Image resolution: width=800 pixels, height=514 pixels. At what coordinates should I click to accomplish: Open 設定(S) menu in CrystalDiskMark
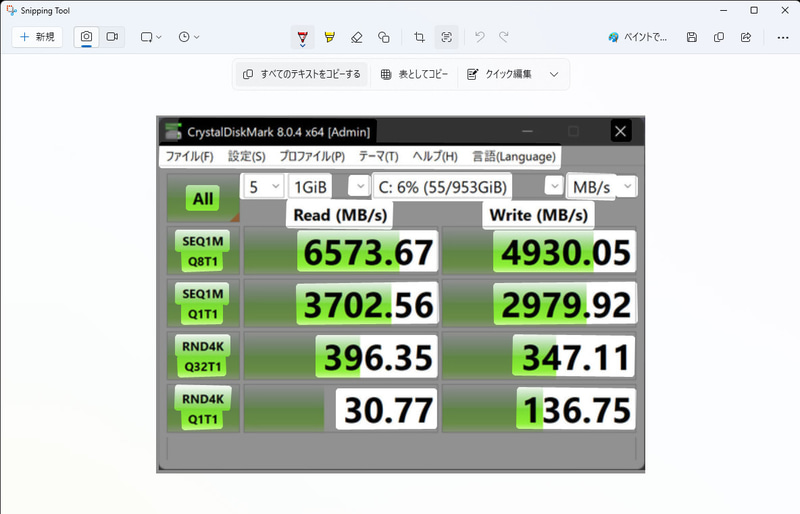tap(246, 156)
